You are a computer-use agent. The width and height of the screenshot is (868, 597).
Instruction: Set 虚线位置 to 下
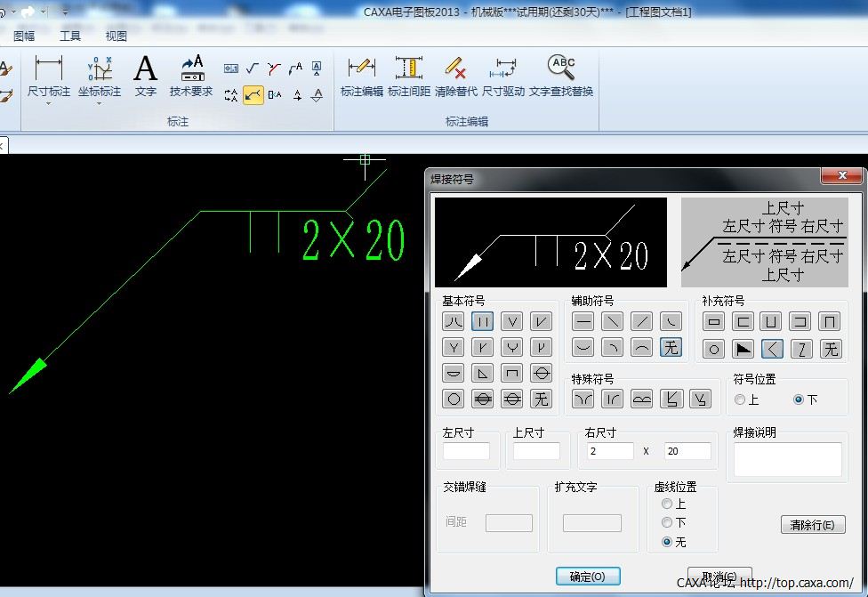(x=667, y=523)
